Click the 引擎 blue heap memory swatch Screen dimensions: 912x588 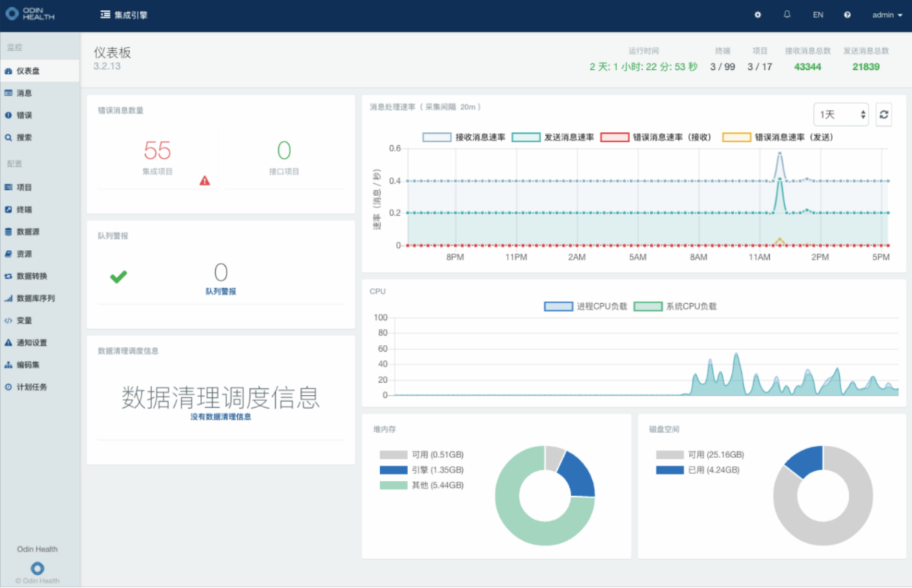393,469
